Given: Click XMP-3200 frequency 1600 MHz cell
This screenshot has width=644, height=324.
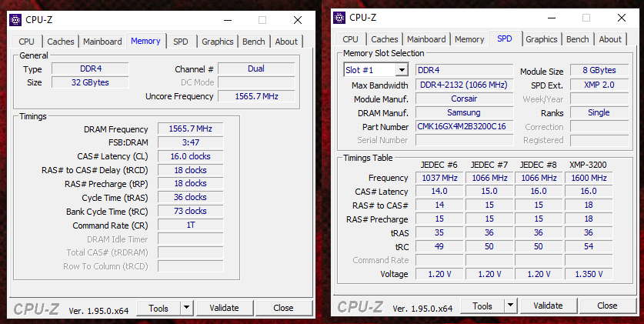Looking at the screenshot, I should point(589,178).
